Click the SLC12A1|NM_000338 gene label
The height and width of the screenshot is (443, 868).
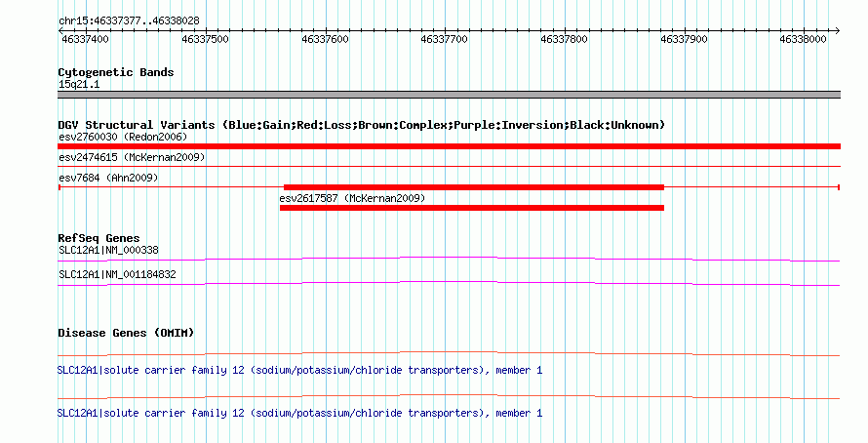point(108,251)
